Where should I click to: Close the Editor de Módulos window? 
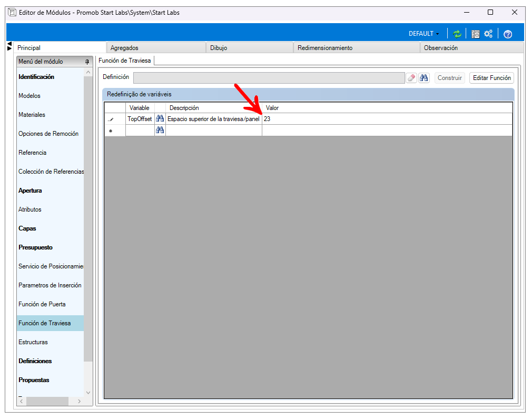pyautogui.click(x=515, y=13)
